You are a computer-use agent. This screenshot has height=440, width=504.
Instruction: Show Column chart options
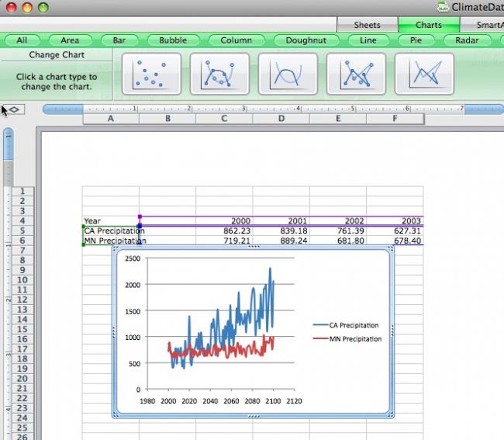236,40
